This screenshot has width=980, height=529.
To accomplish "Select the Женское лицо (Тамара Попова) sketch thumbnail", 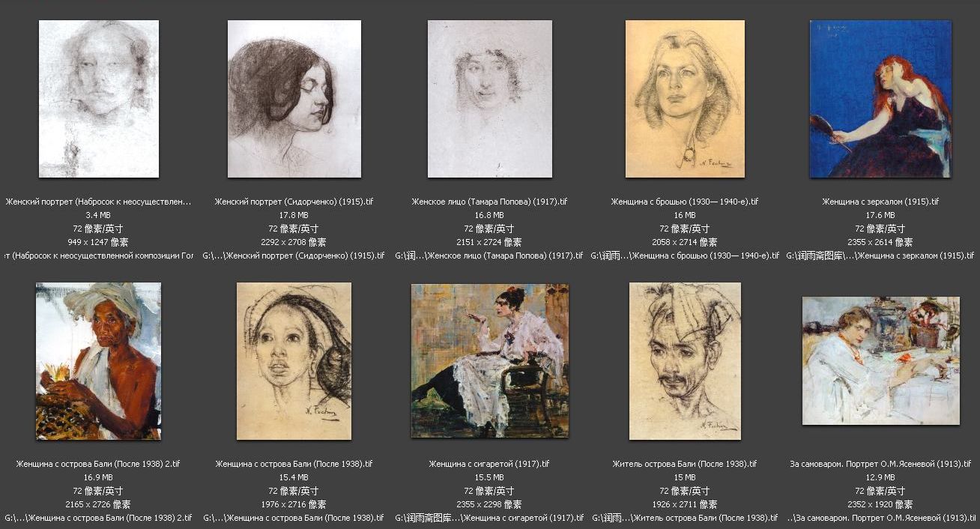I will click(x=490, y=99).
